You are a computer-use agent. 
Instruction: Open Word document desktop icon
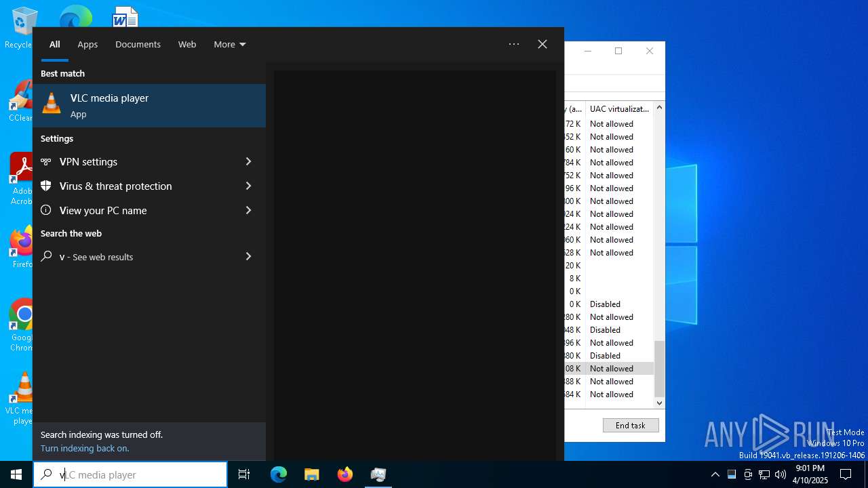pos(125,16)
